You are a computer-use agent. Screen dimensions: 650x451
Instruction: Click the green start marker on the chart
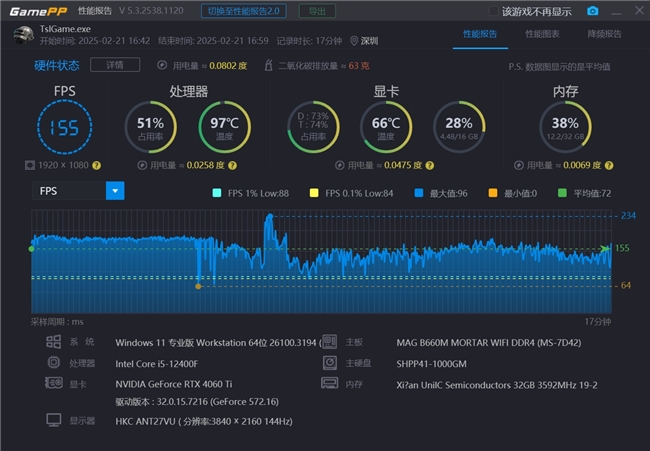(x=32, y=249)
